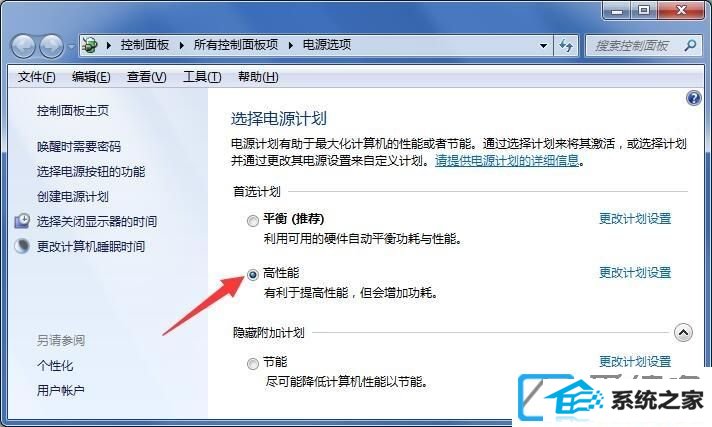
Task: Select the 节能 power plan radio button
Action: pyautogui.click(x=252, y=363)
